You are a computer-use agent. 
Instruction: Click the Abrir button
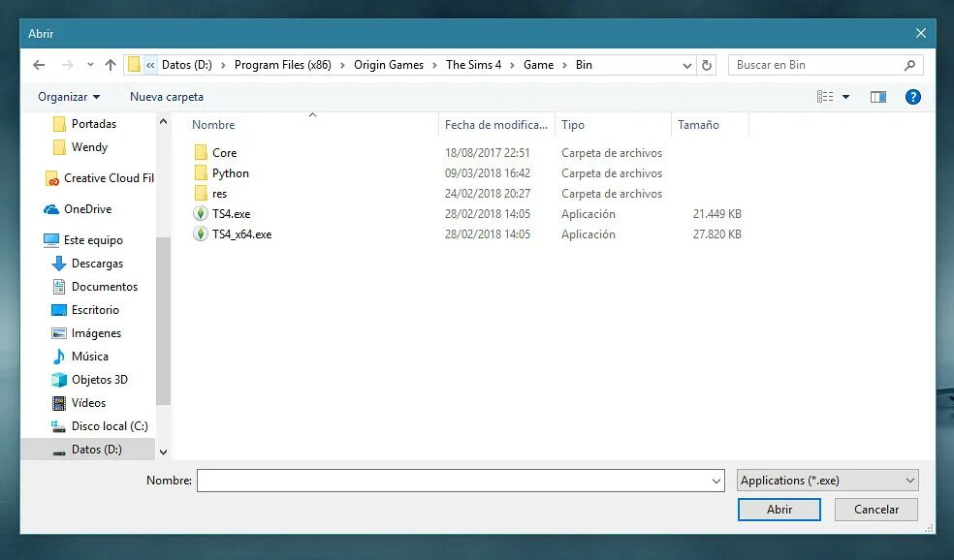click(x=779, y=510)
